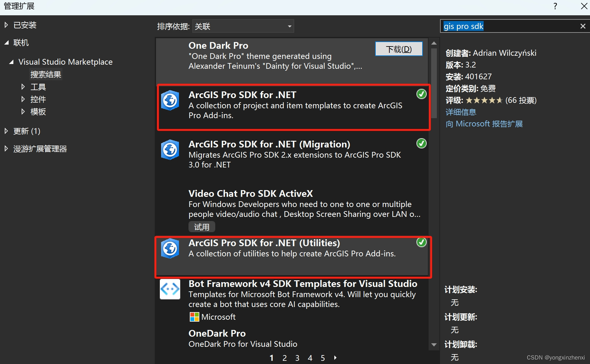Click the results list scrollbar thumb

[434, 83]
